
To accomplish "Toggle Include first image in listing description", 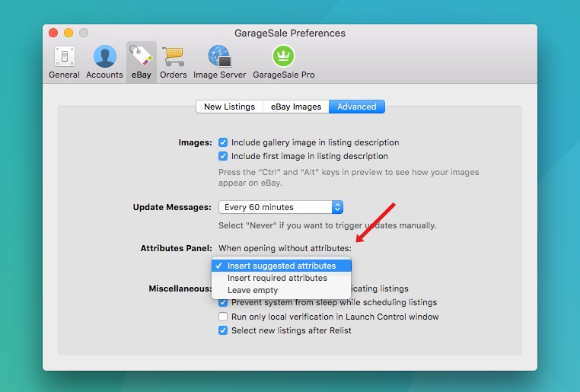I will [223, 156].
